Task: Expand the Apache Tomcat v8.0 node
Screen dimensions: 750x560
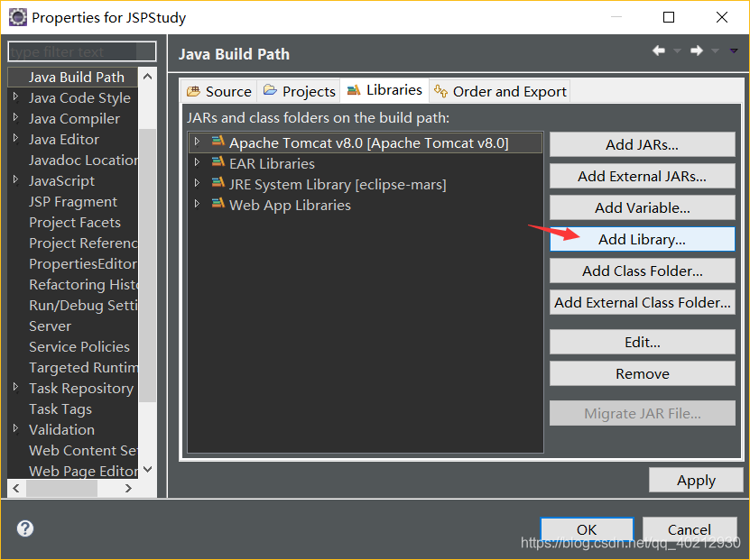Action: (x=197, y=142)
